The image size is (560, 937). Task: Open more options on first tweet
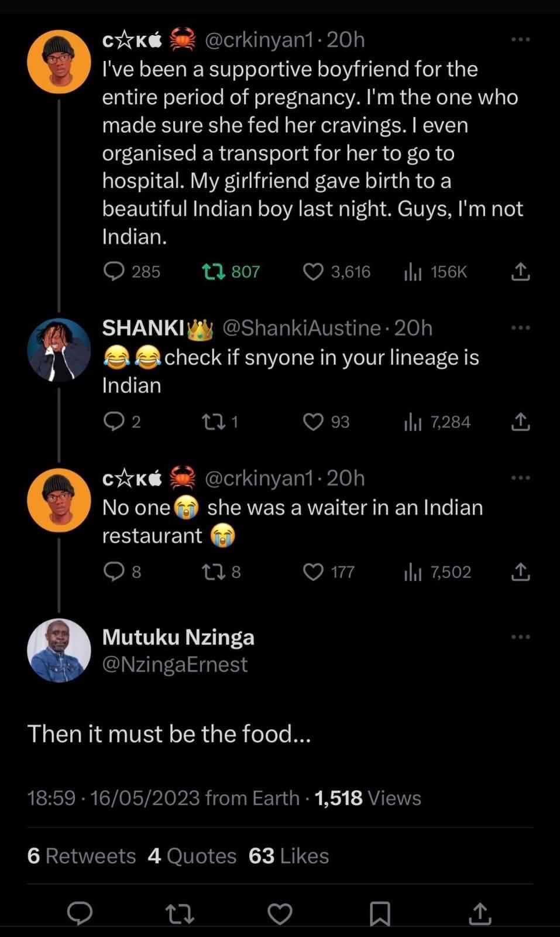[520, 39]
